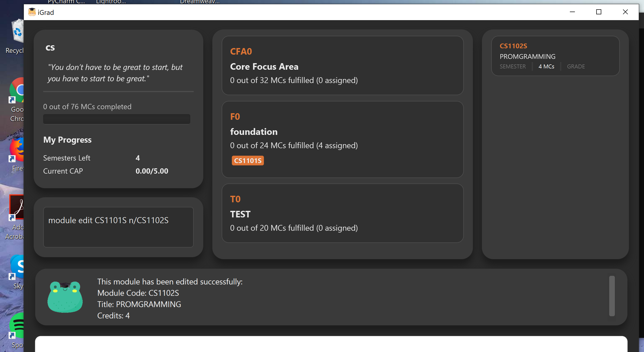The height and width of the screenshot is (352, 644).
Task: Click the GRADE label on CS1102S card
Action: pos(576,66)
